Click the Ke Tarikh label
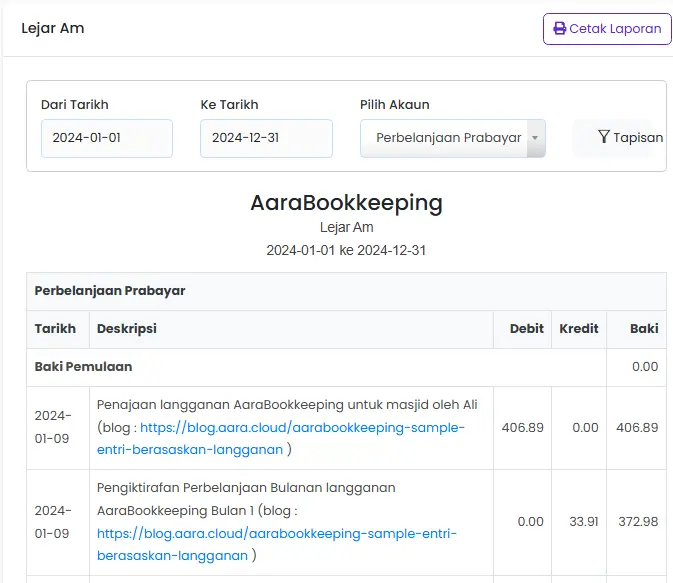The width and height of the screenshot is (673, 583). 229,105
